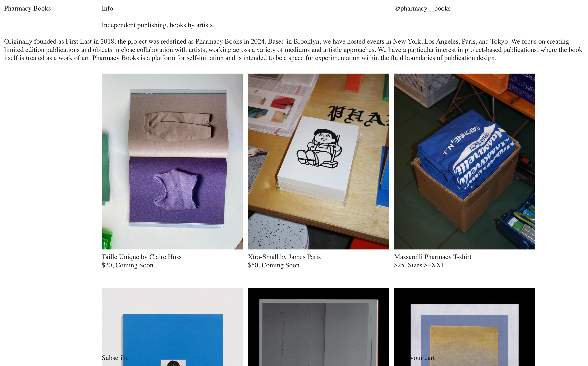Viewport: 588px width, 366px height.
Task: Open the Massarelli blue T-shirts photo
Action: pos(465,162)
